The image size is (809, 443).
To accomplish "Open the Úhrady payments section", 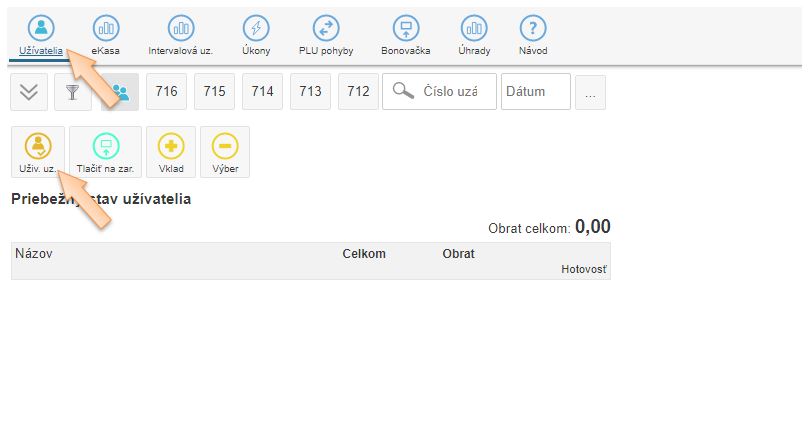I will pos(474,34).
